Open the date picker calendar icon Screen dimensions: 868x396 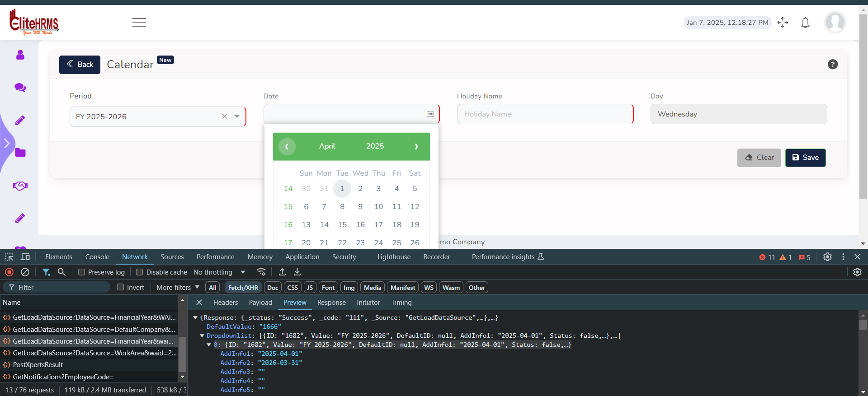(430, 114)
